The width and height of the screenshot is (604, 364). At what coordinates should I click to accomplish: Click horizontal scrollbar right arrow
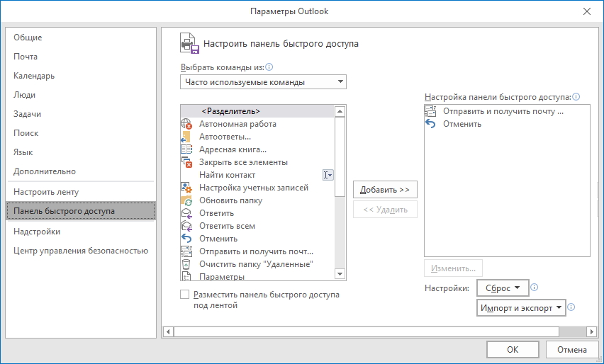(592, 331)
